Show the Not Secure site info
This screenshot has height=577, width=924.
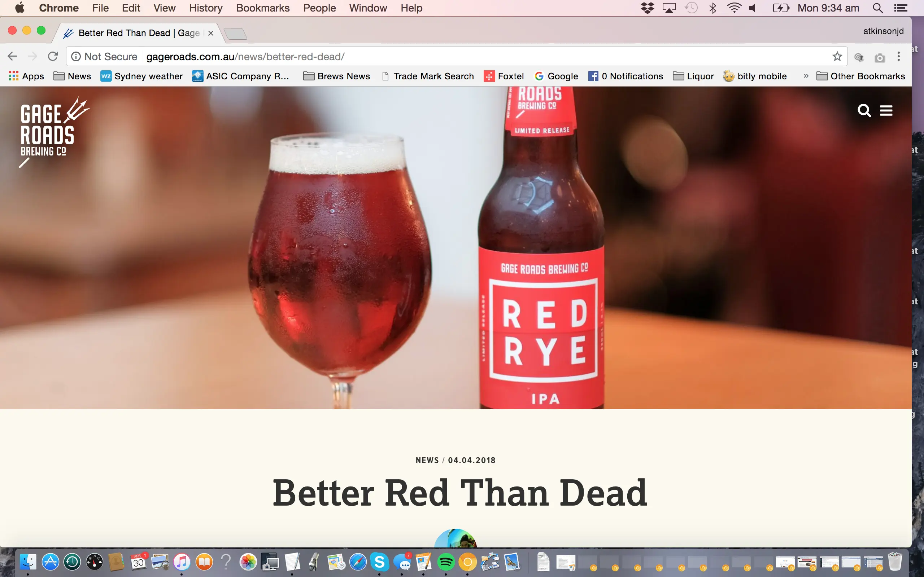(x=104, y=57)
